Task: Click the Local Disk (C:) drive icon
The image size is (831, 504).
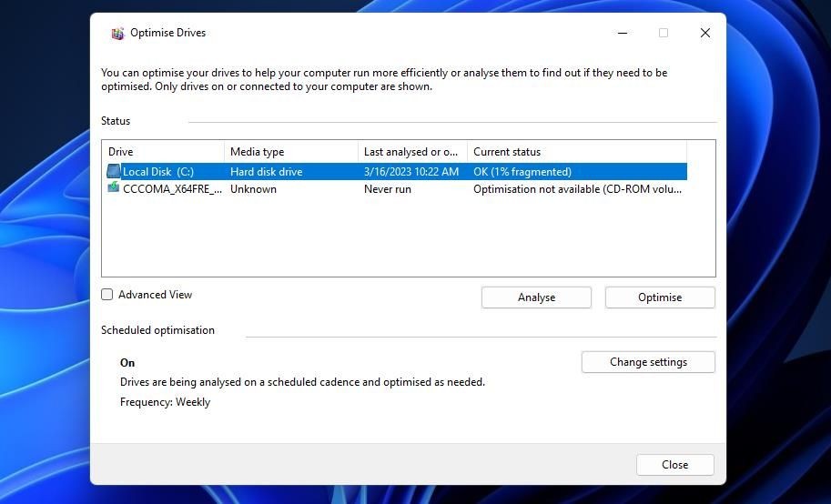Action: point(114,171)
